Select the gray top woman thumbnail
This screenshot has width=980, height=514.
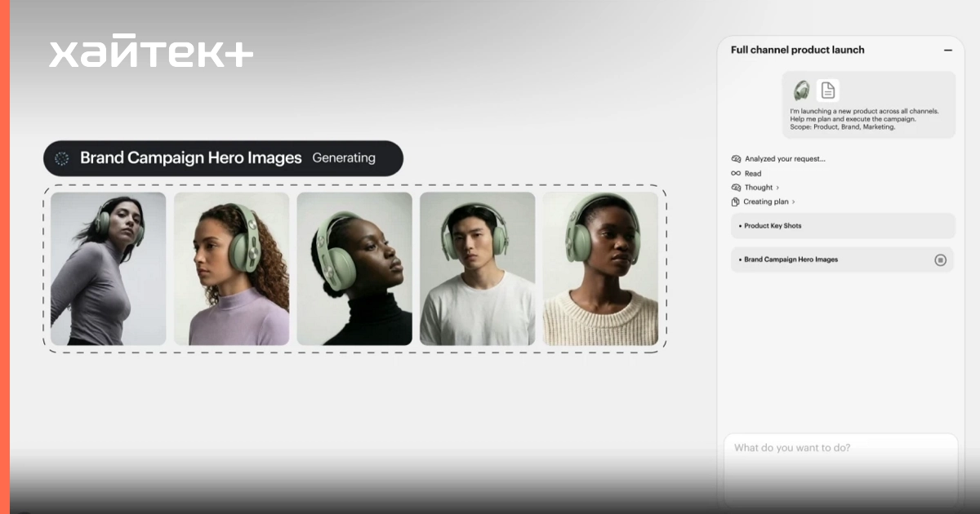click(x=109, y=268)
